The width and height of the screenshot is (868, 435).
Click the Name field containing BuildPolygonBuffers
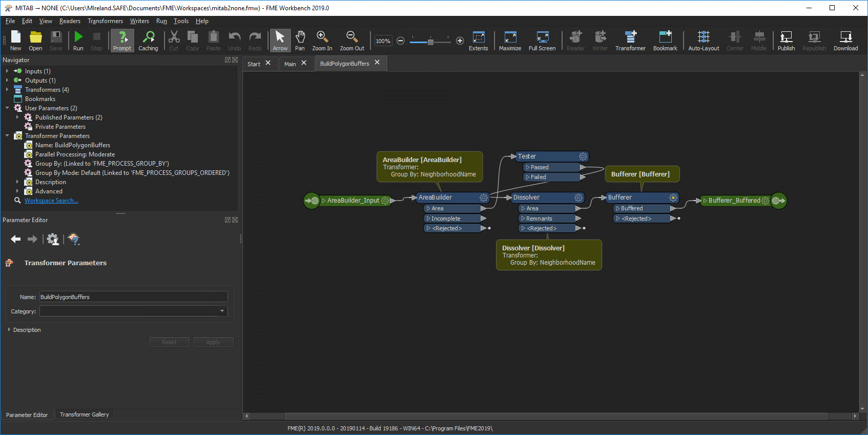click(133, 296)
